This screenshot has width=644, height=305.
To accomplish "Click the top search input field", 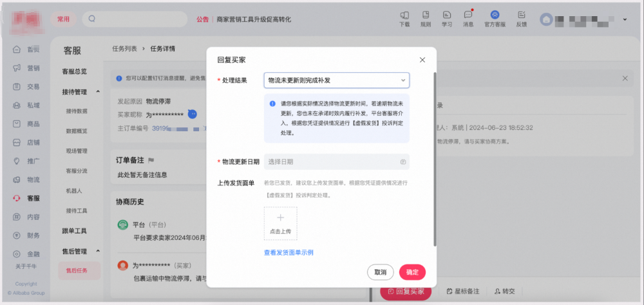I will (x=135, y=19).
